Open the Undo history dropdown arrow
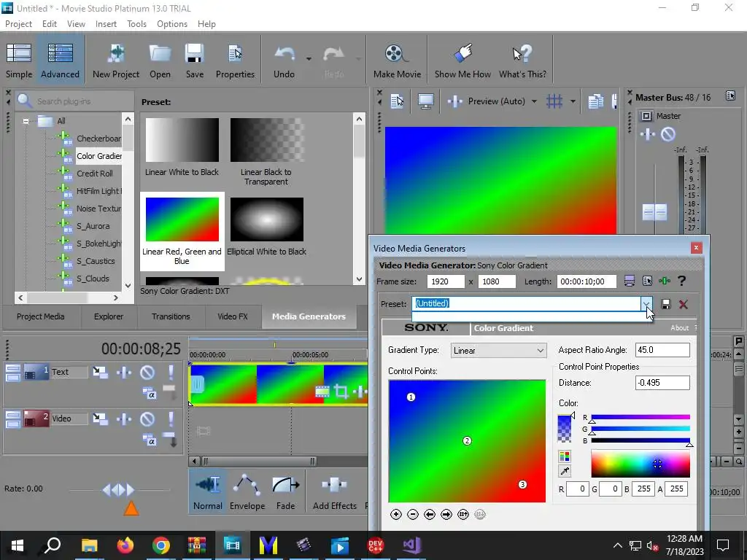The width and height of the screenshot is (747, 560). click(x=309, y=59)
